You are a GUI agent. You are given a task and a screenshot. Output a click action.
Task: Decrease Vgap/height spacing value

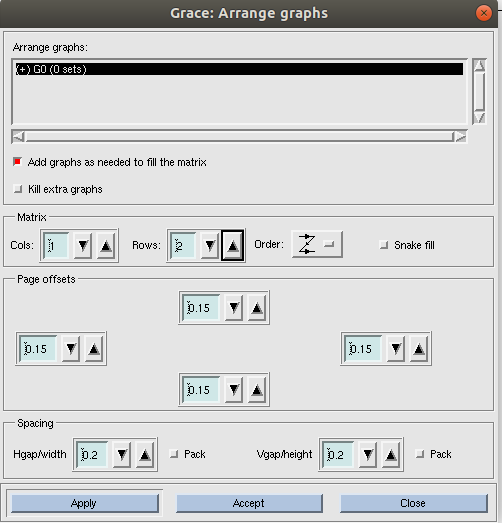[368, 454]
